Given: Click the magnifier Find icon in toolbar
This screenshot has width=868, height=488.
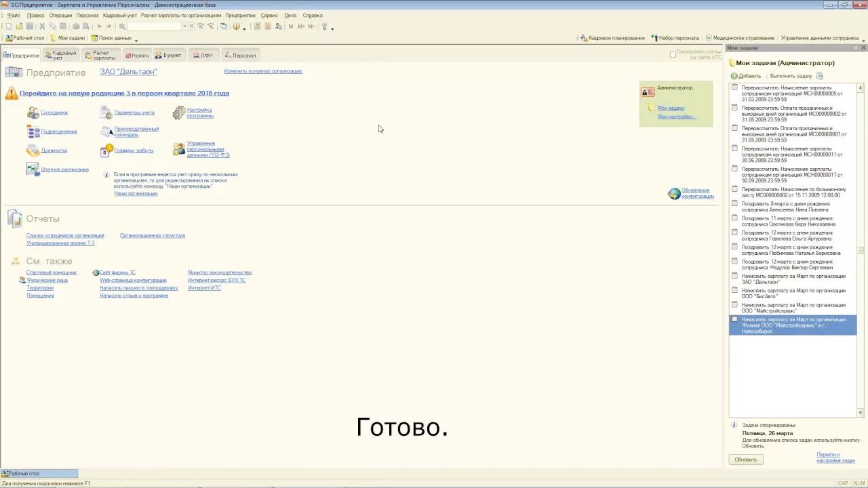Looking at the screenshot, I should click(x=122, y=26).
